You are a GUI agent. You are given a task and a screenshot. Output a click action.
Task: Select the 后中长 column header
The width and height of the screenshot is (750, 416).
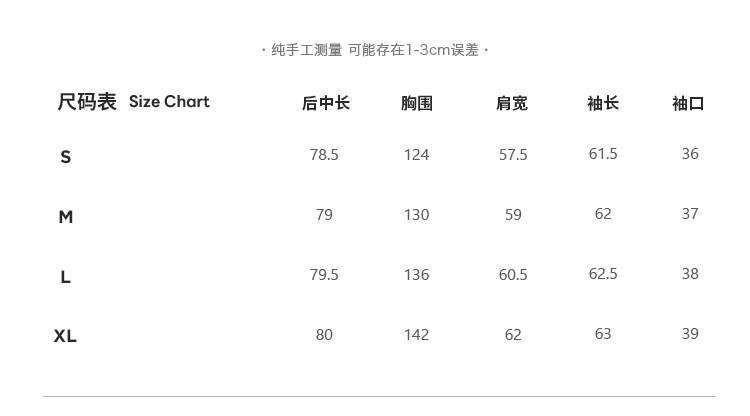pyautogui.click(x=325, y=103)
